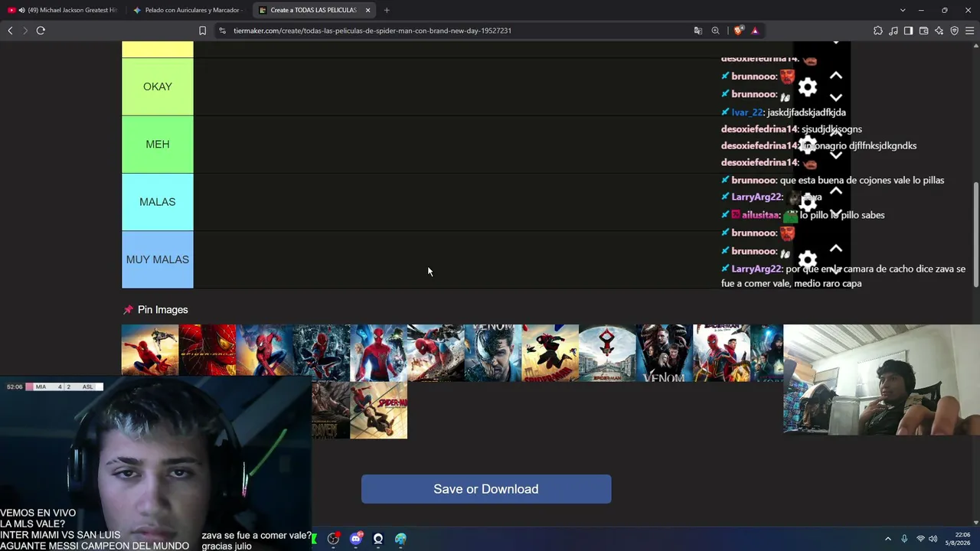Open the Leo AI sparkle icon

coord(939,31)
